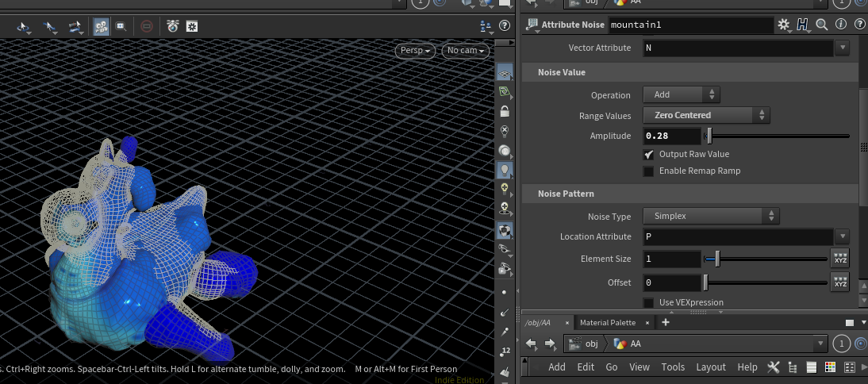Enable the high quality lighting with shadows icon
The height and width of the screenshot is (384, 868).
(505, 209)
